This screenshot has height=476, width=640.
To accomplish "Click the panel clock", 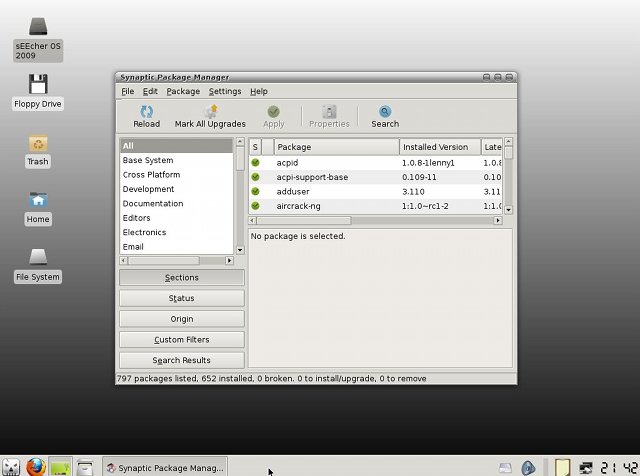I will pyautogui.click(x=619, y=468).
